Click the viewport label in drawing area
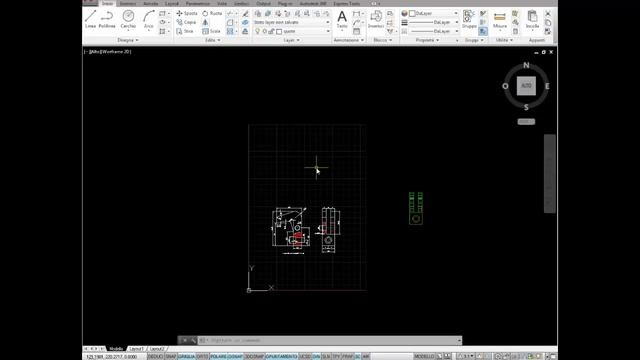The width and height of the screenshot is (640, 360). [108, 52]
